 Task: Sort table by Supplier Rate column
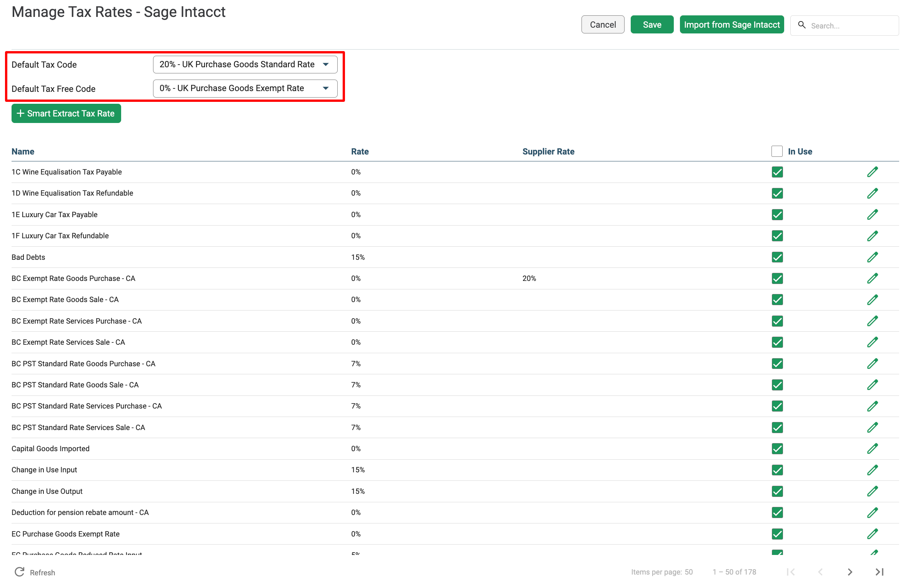pos(548,151)
